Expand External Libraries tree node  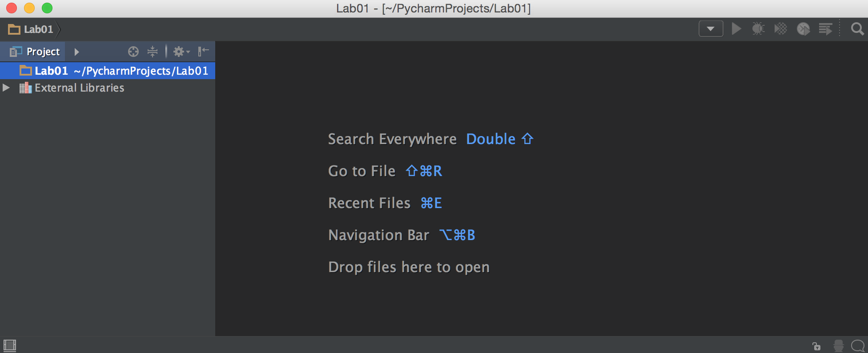click(x=6, y=88)
